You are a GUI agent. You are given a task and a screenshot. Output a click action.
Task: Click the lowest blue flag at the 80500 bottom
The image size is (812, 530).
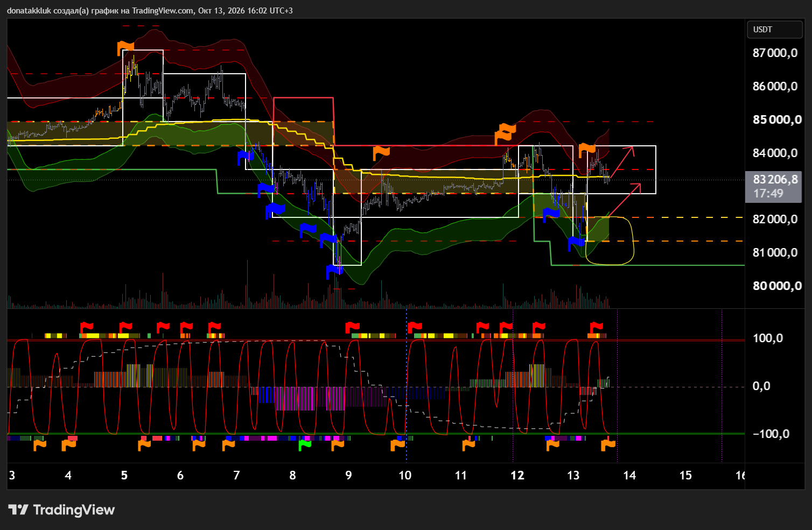pos(334,272)
